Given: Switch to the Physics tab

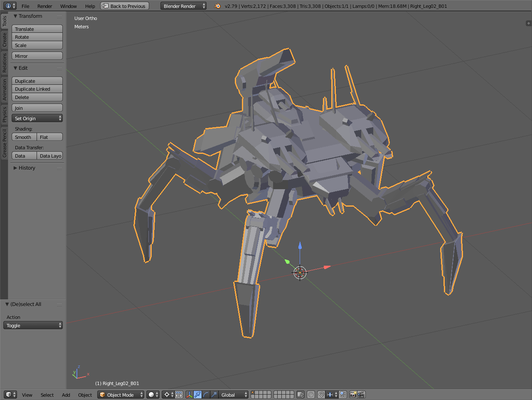Looking at the screenshot, I should coord(5,114).
